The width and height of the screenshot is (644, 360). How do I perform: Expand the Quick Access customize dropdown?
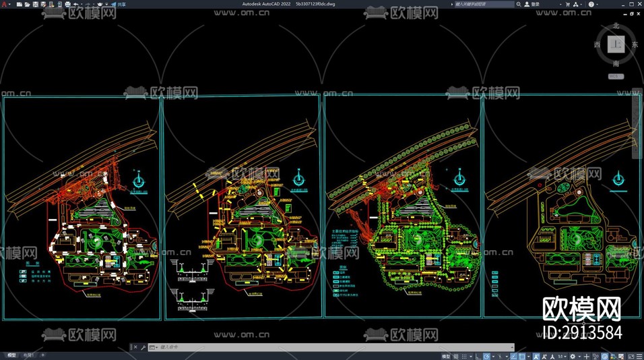click(106, 4)
